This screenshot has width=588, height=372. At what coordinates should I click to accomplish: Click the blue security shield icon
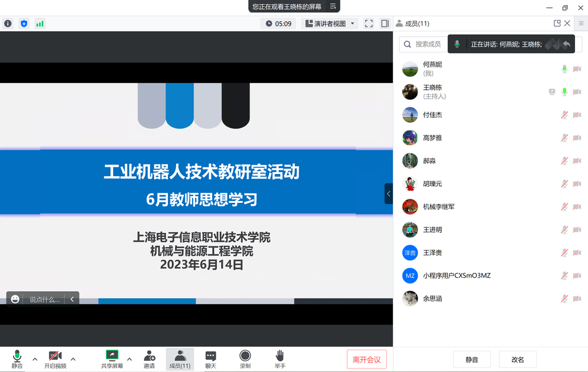pyautogui.click(x=24, y=24)
